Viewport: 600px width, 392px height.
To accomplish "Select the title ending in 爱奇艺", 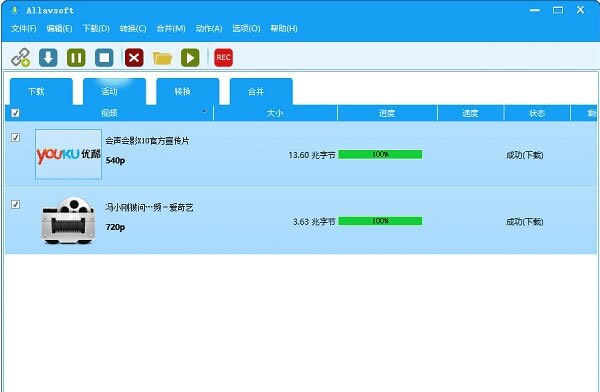I will point(149,207).
